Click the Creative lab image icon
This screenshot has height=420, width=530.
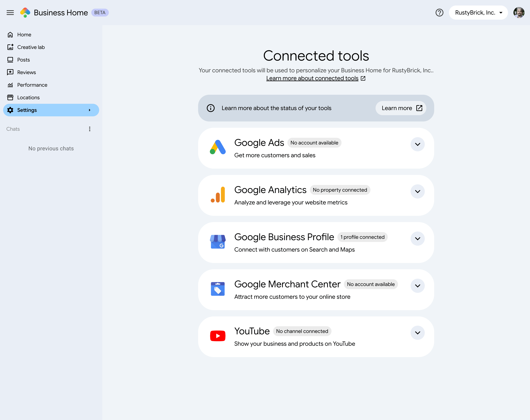point(10,47)
